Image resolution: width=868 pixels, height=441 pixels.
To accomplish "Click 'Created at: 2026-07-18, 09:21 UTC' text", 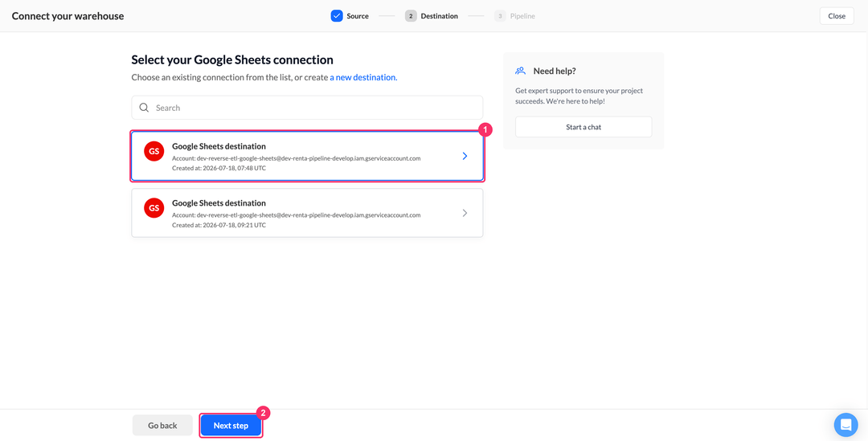I will pyautogui.click(x=219, y=225).
